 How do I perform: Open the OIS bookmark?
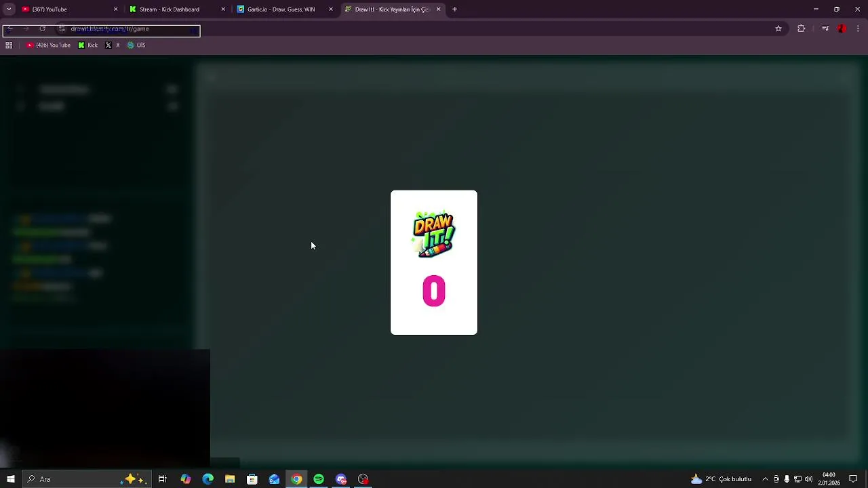click(x=136, y=45)
